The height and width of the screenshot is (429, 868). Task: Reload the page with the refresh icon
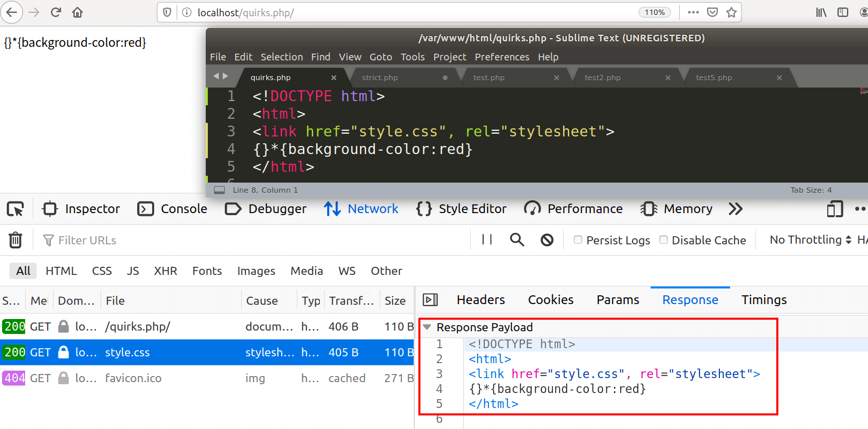click(x=56, y=13)
